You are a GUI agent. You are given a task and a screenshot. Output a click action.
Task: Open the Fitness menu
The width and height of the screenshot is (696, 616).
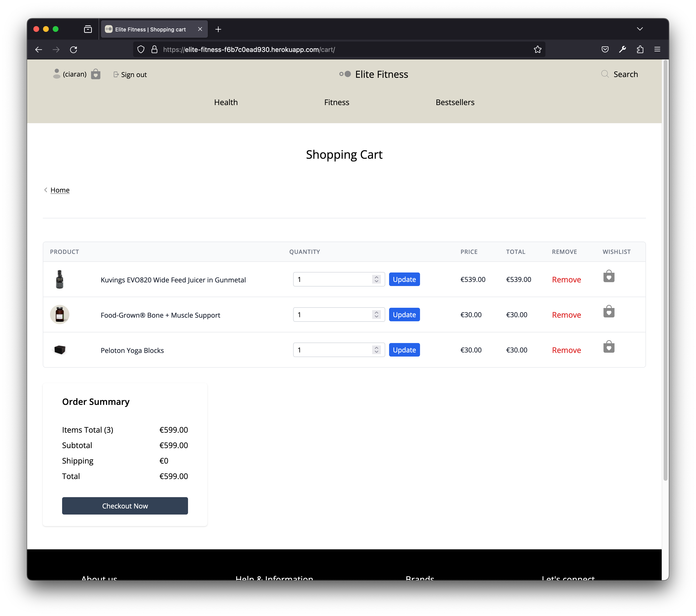click(x=336, y=102)
